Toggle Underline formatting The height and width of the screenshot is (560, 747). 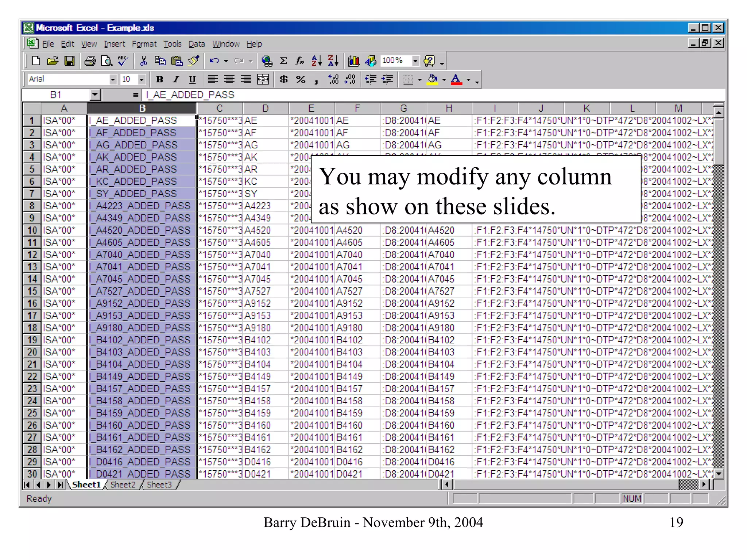coord(192,79)
